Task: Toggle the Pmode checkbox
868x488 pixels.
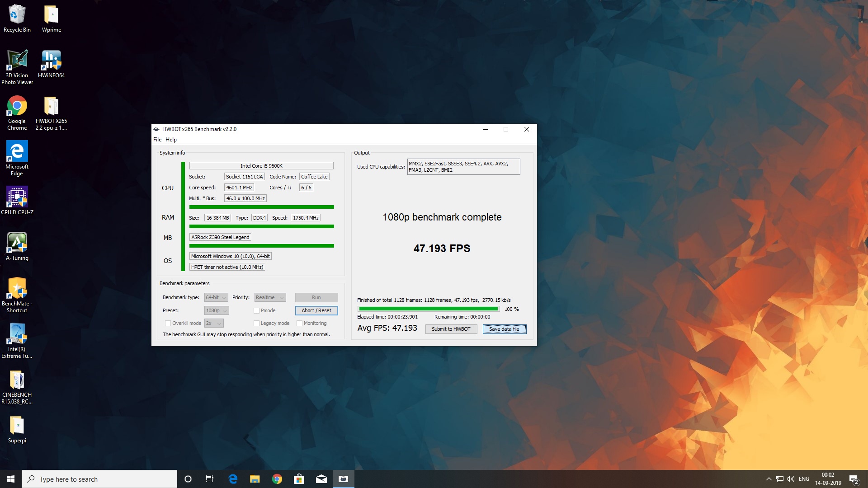Action: [256, 310]
